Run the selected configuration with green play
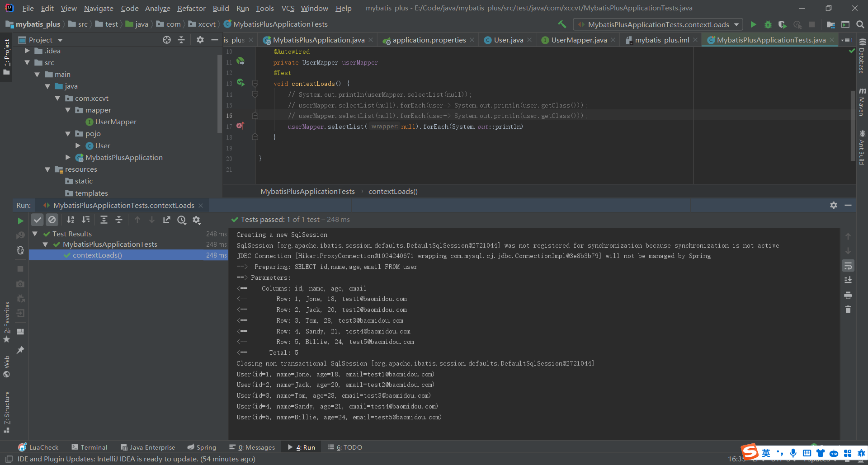This screenshot has width=868, height=465. [x=753, y=24]
